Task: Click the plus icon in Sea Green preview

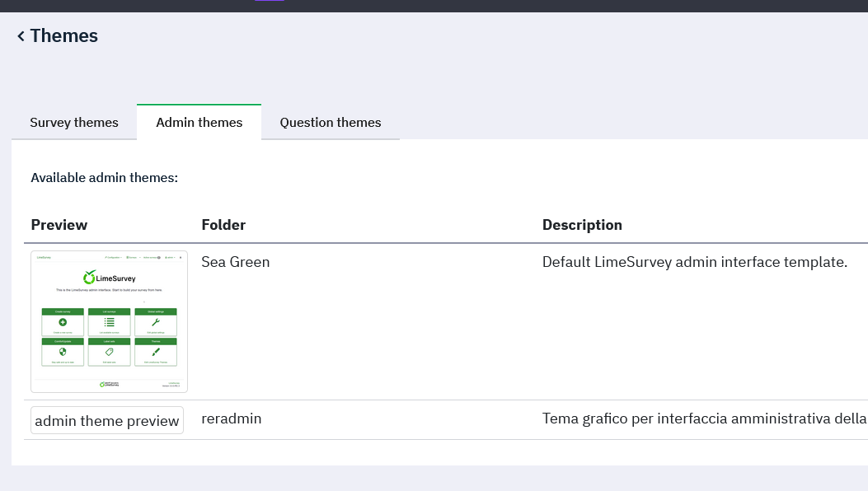Action: 63,322
